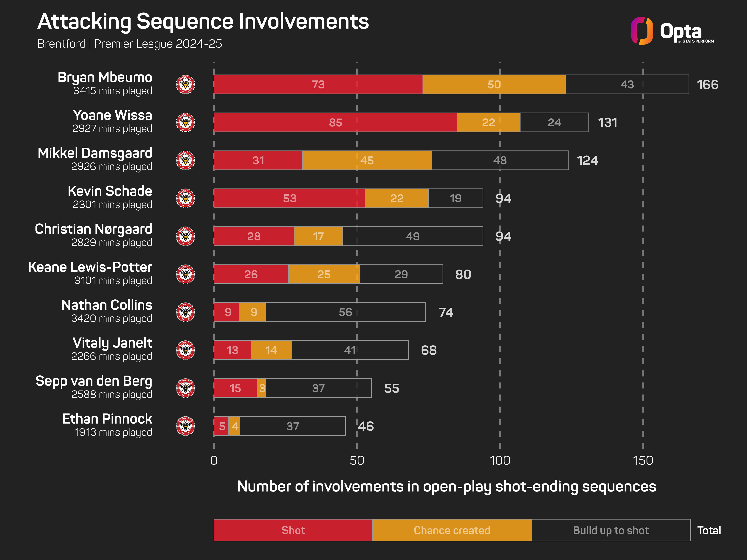Click the Bryan Mbeumo player name
Image resolution: width=747 pixels, height=560 pixels.
pos(105,77)
